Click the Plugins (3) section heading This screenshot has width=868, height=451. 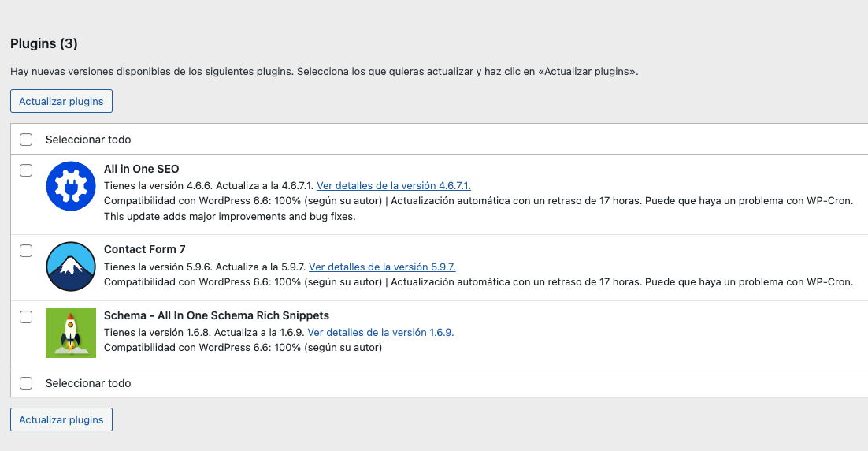pos(44,43)
